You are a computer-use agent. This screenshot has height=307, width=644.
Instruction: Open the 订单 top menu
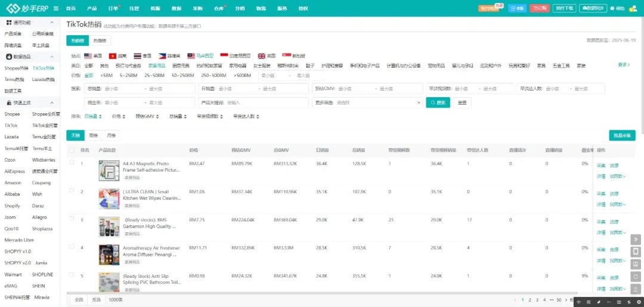113,8
